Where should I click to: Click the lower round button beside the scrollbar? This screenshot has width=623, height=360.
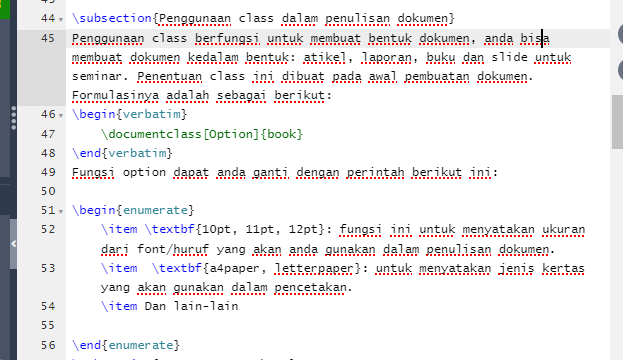(620, 70)
